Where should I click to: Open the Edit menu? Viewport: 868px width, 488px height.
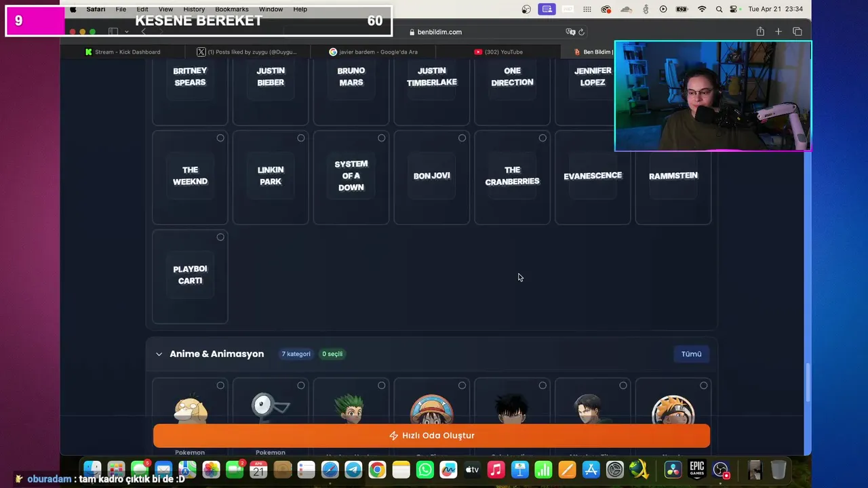click(142, 9)
